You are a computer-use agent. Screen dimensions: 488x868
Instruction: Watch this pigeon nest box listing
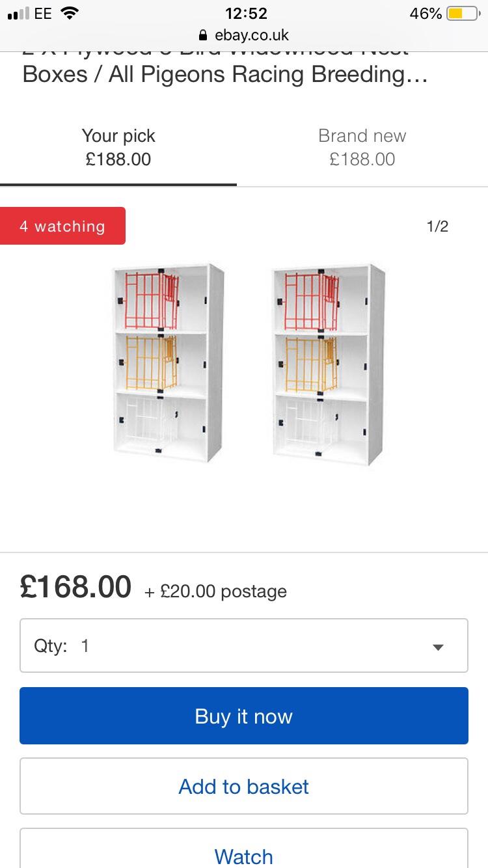(244, 855)
